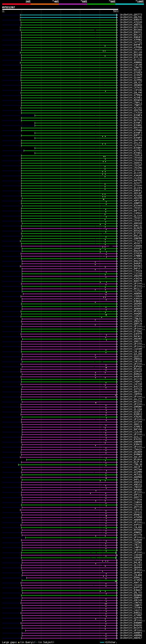Select hit label UniRef100_C6T721
The height and width of the screenshot is (644, 146).
(x=131, y=42)
